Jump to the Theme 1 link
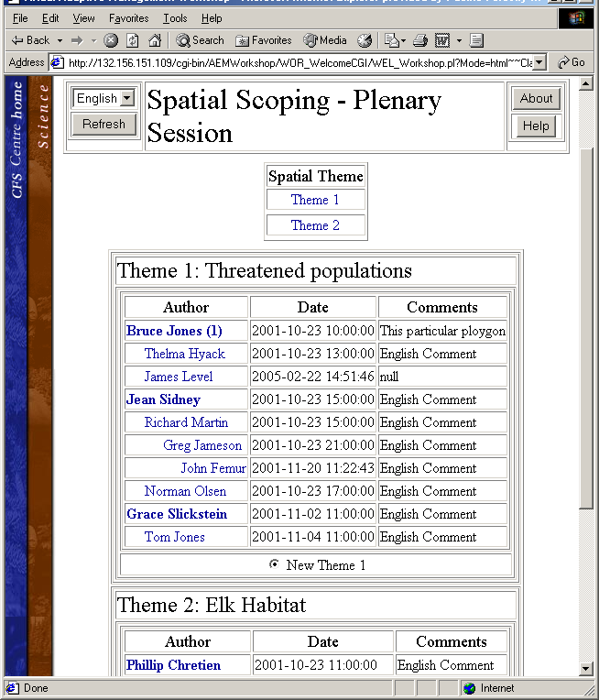 (315, 200)
